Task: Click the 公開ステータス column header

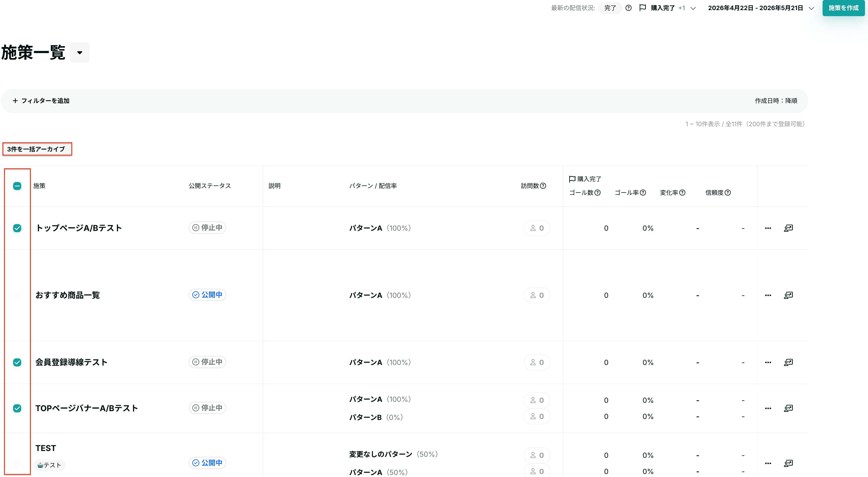Action: 210,186
